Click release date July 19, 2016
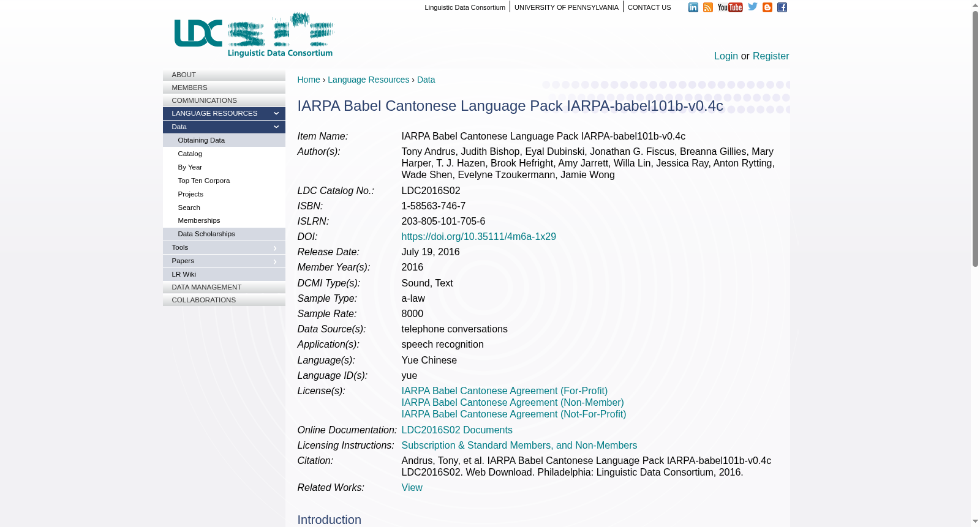Screen dimensions: 980x527 (431, 252)
